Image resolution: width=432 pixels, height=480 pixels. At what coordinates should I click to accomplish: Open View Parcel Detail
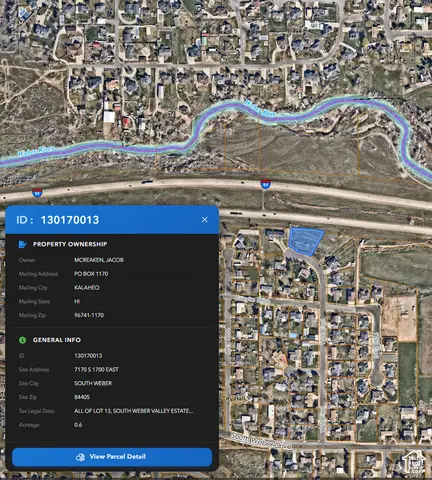(x=112, y=457)
